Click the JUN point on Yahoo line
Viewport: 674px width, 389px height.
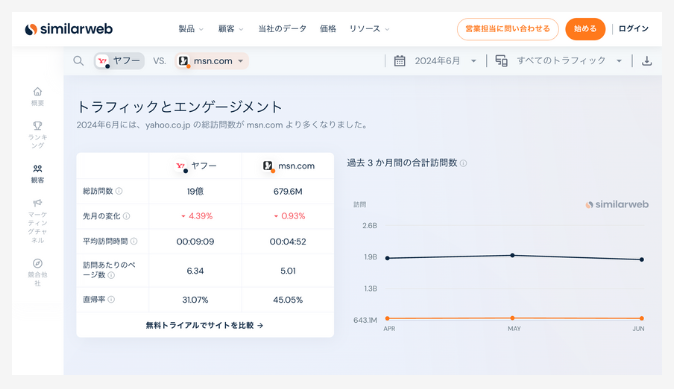642,259
